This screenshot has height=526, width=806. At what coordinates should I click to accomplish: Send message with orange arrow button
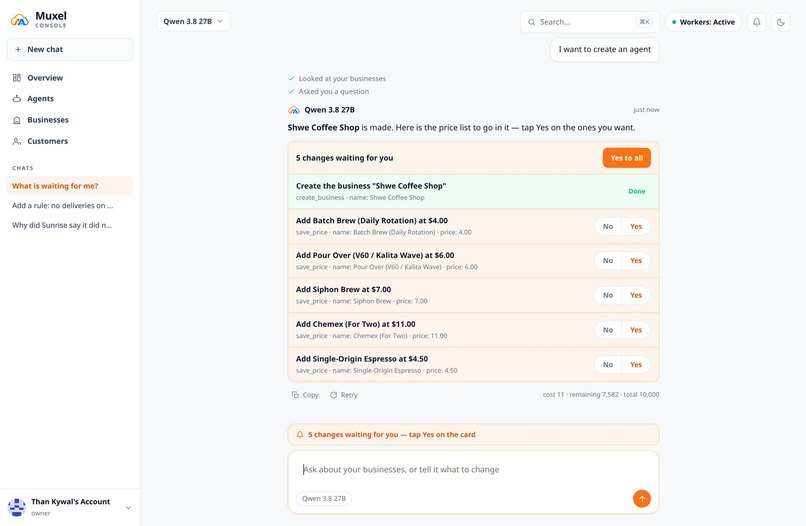[642, 498]
